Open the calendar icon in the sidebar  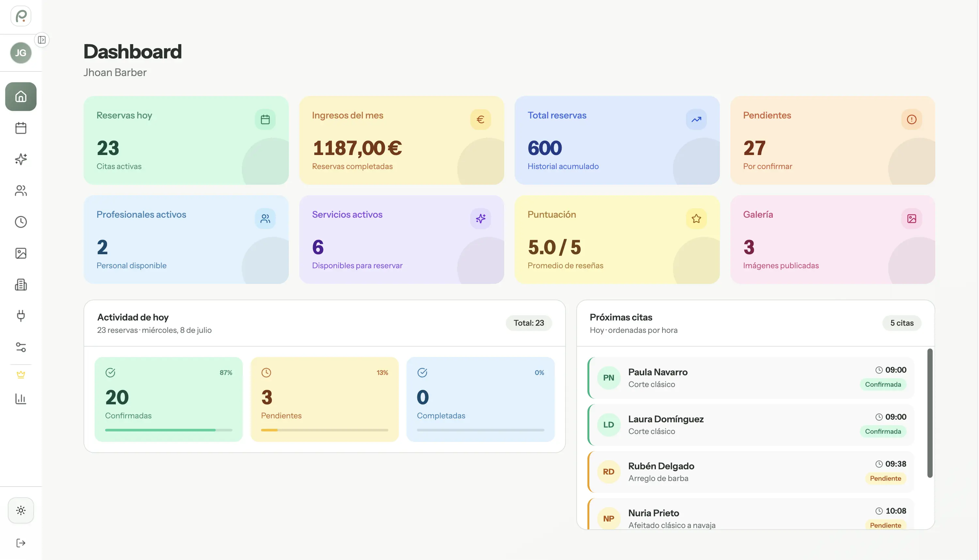click(21, 128)
